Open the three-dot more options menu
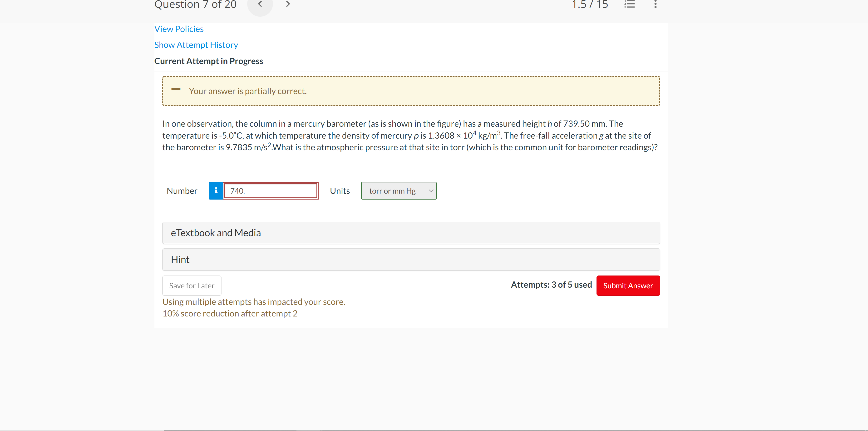 (655, 4)
